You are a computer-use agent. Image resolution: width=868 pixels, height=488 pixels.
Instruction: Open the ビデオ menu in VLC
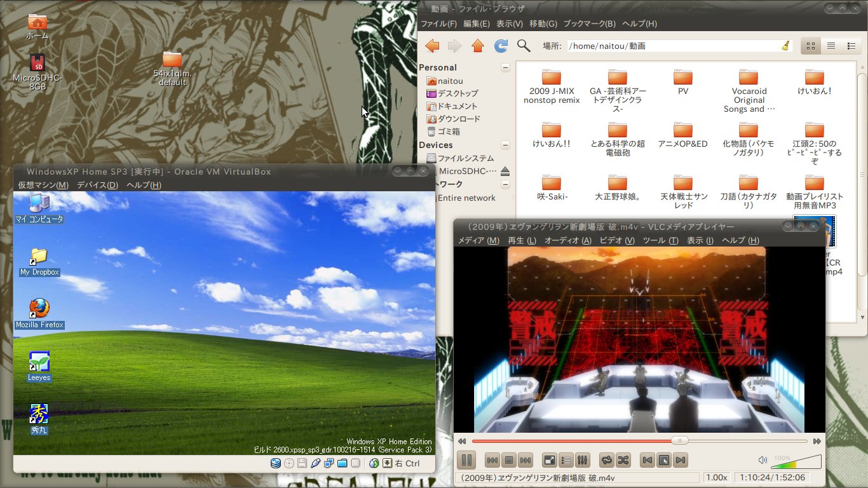pos(617,241)
